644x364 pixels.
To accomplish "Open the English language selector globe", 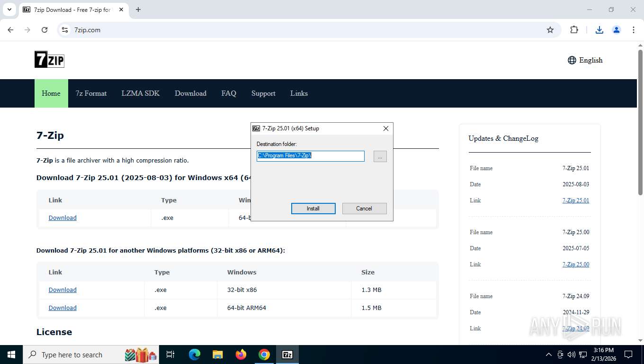I will click(572, 60).
